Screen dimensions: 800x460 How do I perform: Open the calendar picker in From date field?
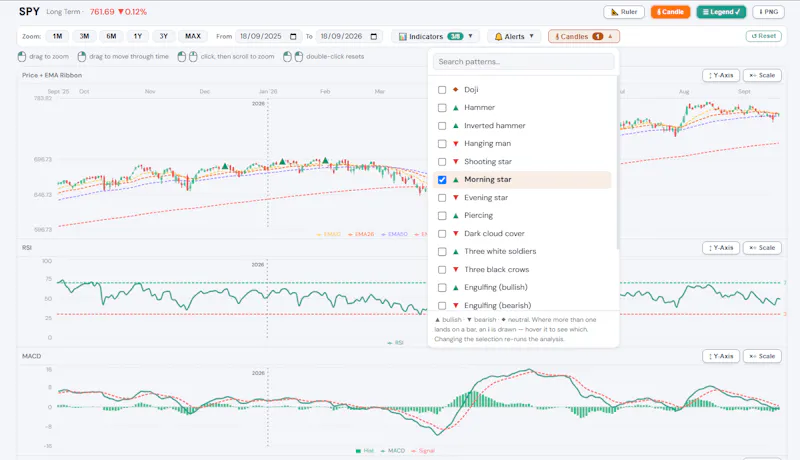tap(293, 36)
